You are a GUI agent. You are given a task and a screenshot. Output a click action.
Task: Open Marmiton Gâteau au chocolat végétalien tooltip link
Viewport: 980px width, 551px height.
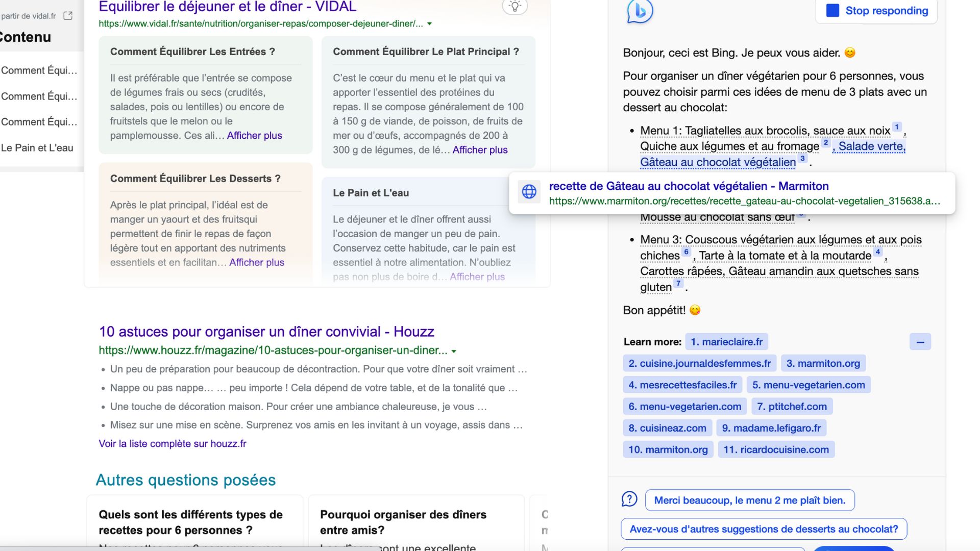pos(689,186)
